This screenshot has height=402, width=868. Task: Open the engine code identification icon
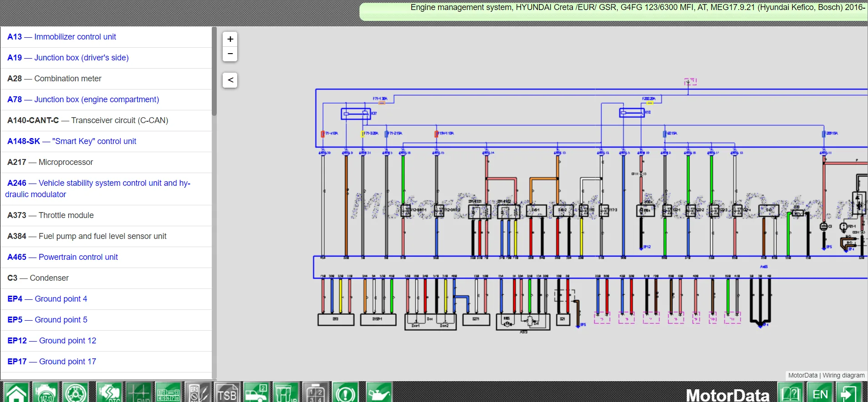46,392
